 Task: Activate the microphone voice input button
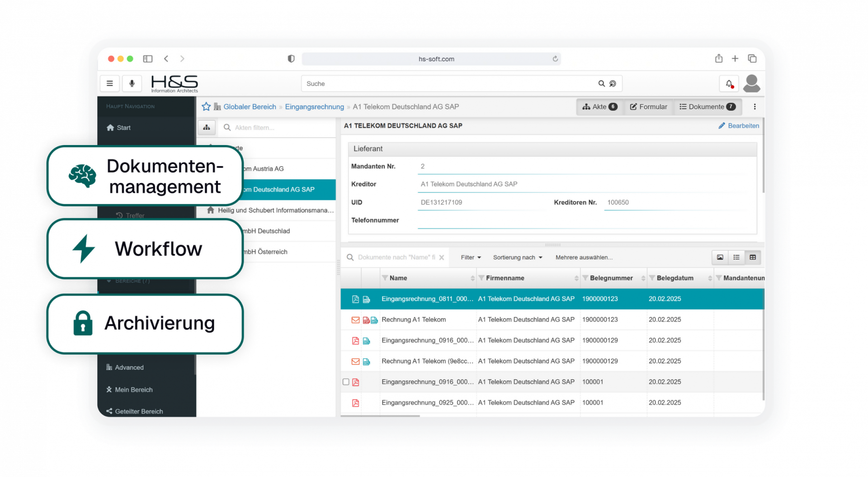(132, 84)
